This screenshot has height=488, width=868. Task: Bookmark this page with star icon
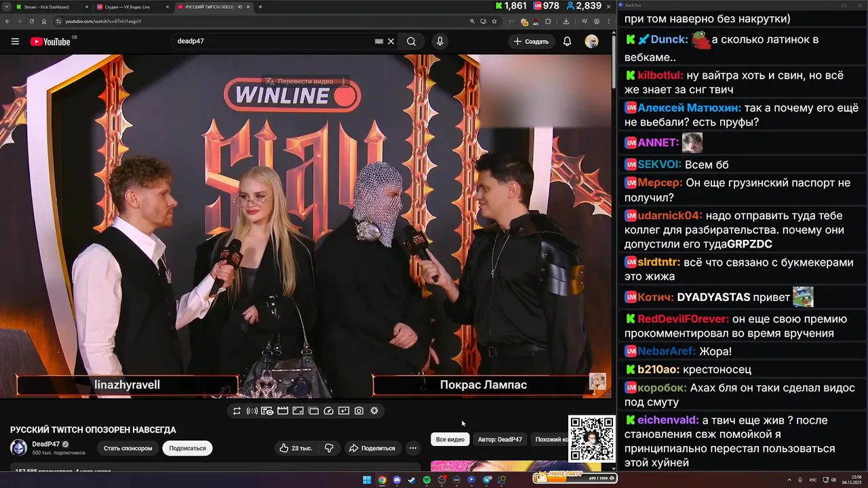(494, 22)
